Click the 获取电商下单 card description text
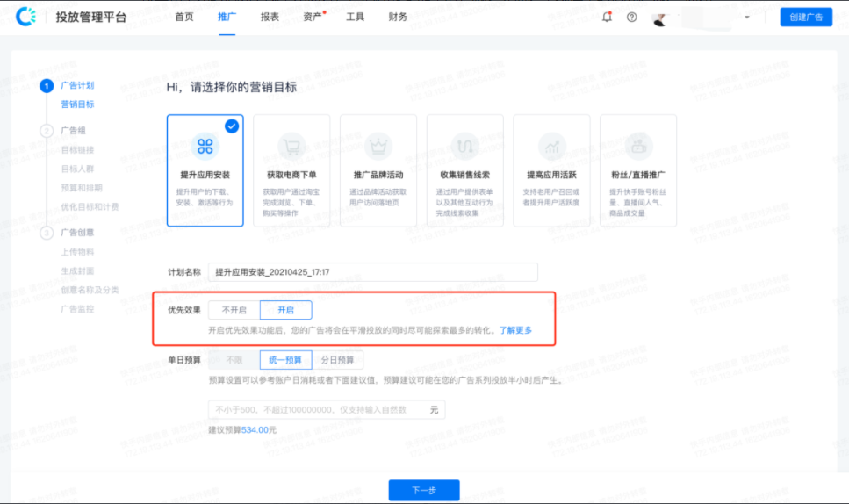849x504 pixels. pyautogui.click(x=291, y=203)
